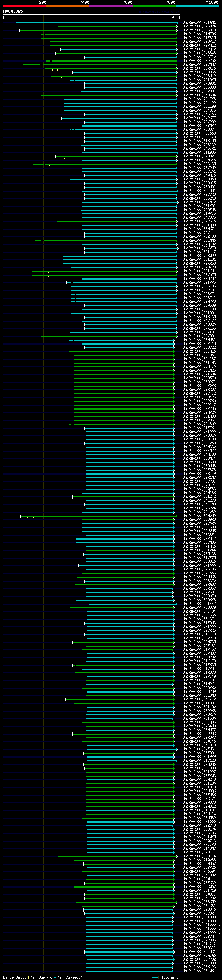
Task: Open hit UniRef100_A8IAN1
Action: tap(199, 23)
